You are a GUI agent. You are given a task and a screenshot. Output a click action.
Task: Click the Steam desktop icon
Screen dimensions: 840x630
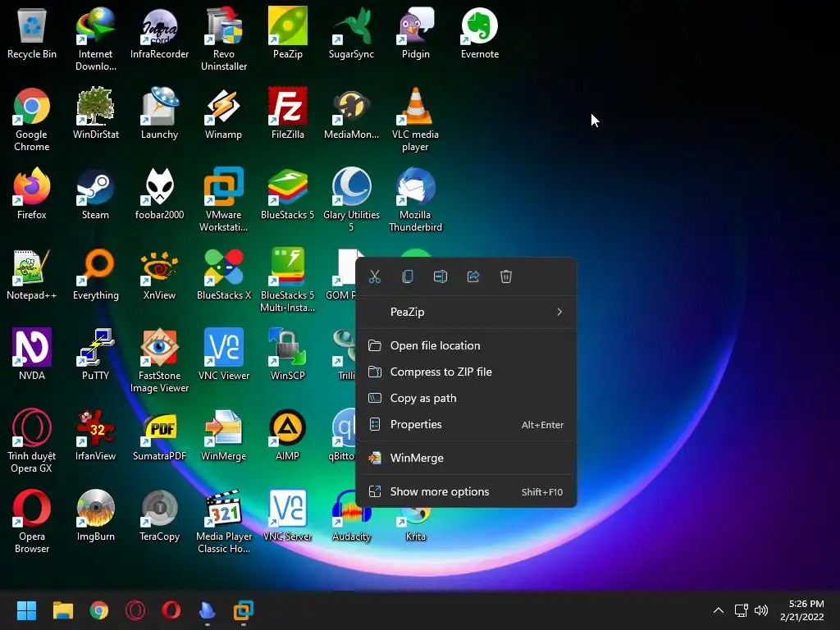point(95,193)
